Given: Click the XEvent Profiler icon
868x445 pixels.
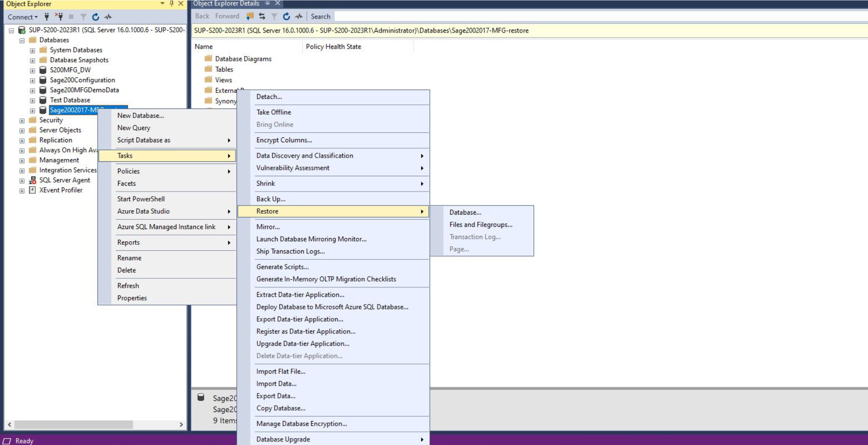Looking at the screenshot, I should pos(33,190).
